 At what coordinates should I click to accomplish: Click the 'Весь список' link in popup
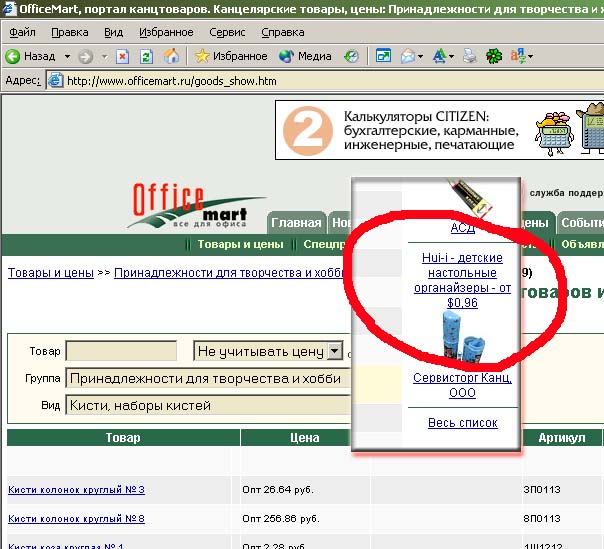point(462,423)
